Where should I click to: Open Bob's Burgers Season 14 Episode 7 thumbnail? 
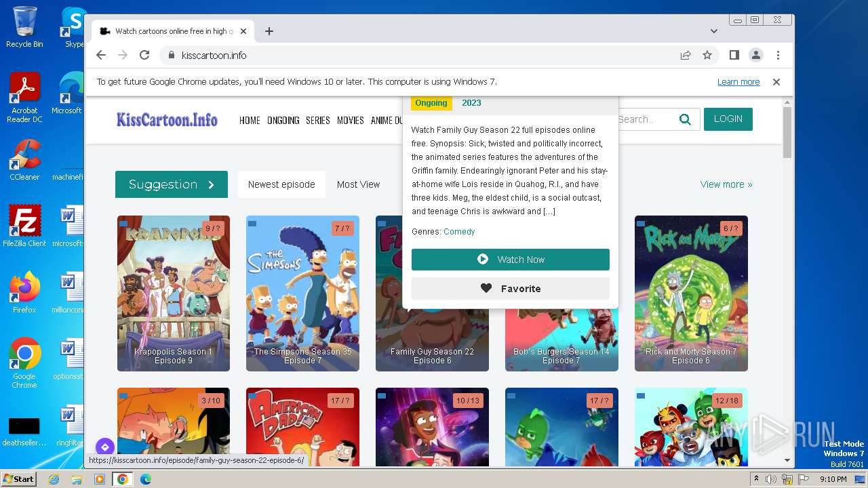click(561, 339)
